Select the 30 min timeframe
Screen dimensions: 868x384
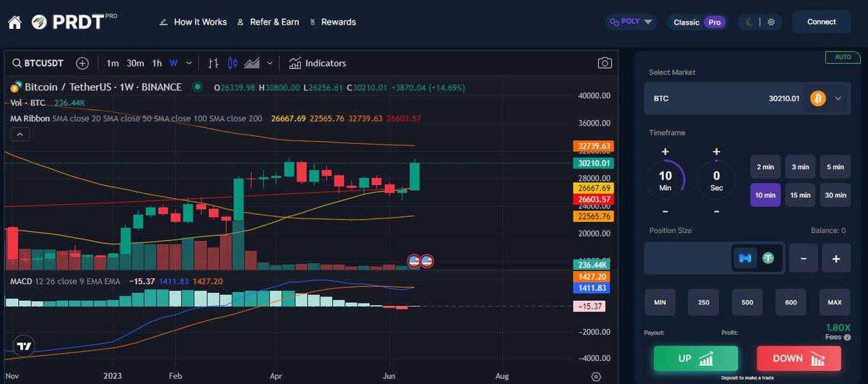[x=835, y=195]
